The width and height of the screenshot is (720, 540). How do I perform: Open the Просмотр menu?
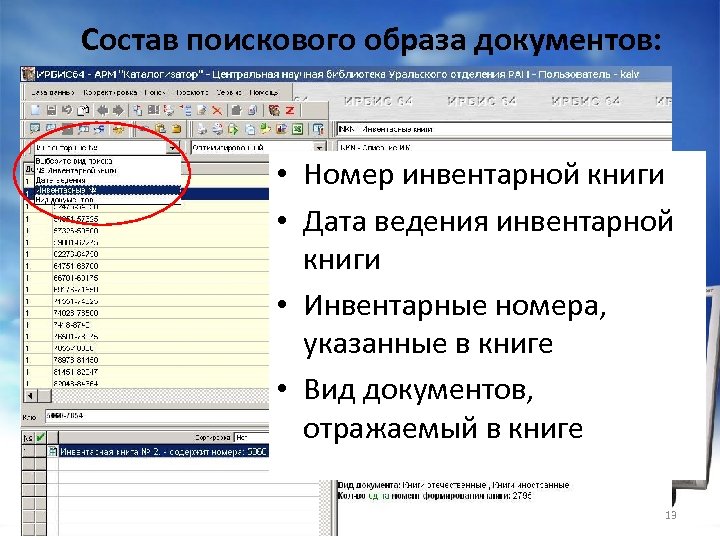[192, 93]
